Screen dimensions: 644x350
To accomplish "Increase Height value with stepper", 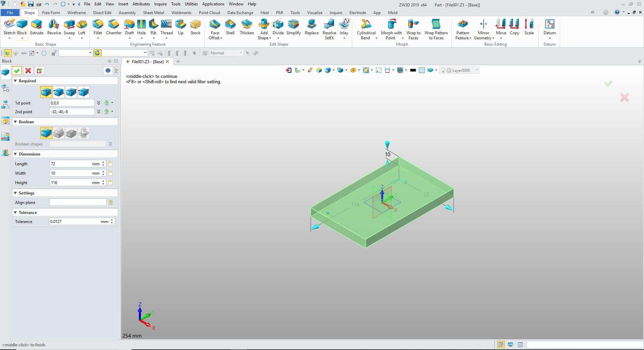I will click(103, 181).
